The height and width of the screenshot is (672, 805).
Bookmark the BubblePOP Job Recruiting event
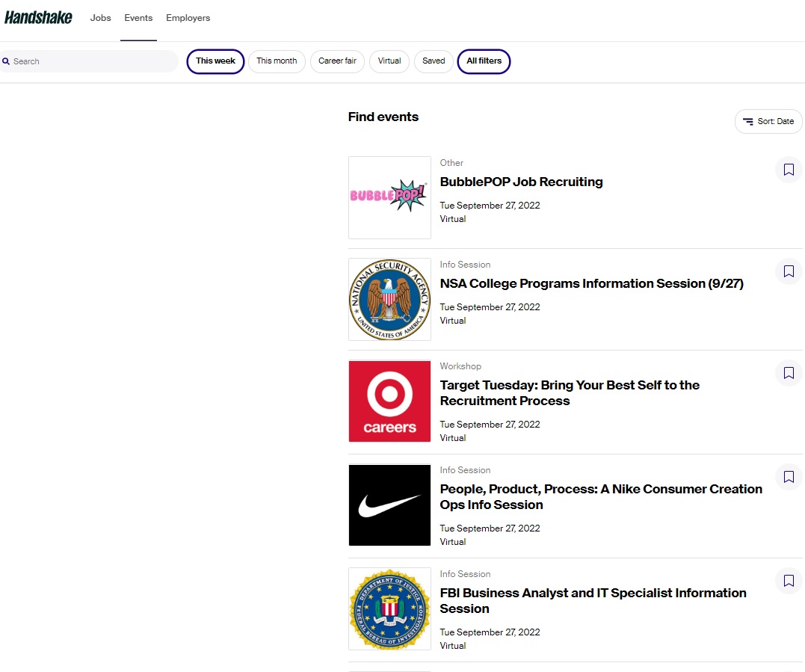coord(789,170)
